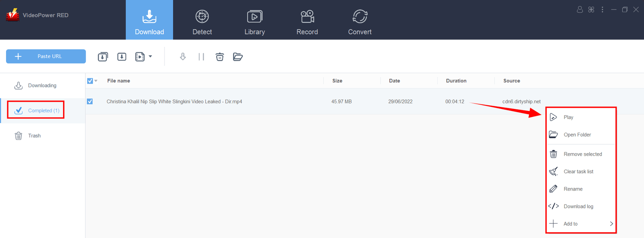Choose Rename in the context menu

(x=581, y=189)
